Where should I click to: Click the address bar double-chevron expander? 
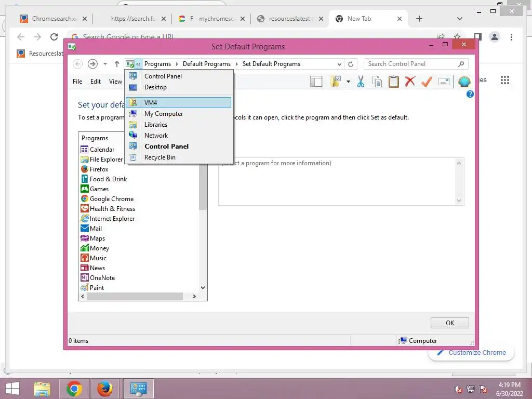tap(138, 64)
